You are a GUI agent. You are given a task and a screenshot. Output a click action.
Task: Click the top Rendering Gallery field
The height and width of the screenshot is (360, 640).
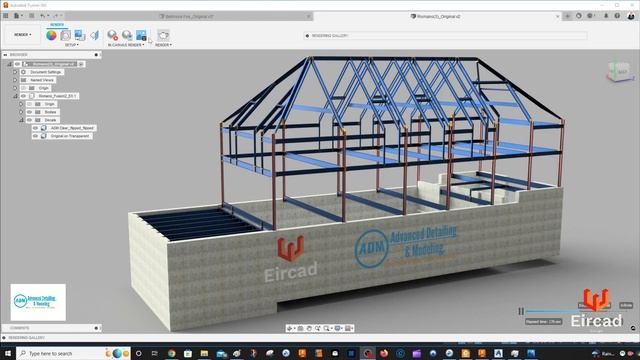pyautogui.click(x=446, y=36)
